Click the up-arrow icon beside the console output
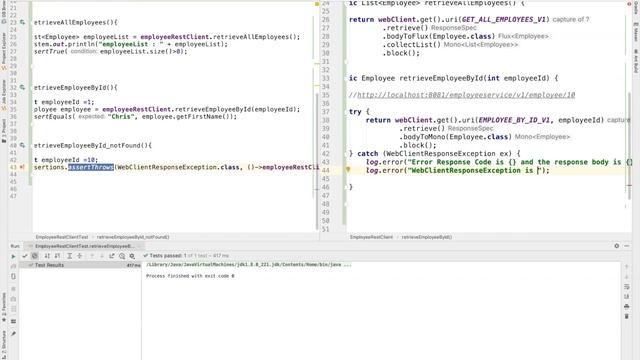Image resolution: width=640 pixels, height=360 pixels. point(627,267)
